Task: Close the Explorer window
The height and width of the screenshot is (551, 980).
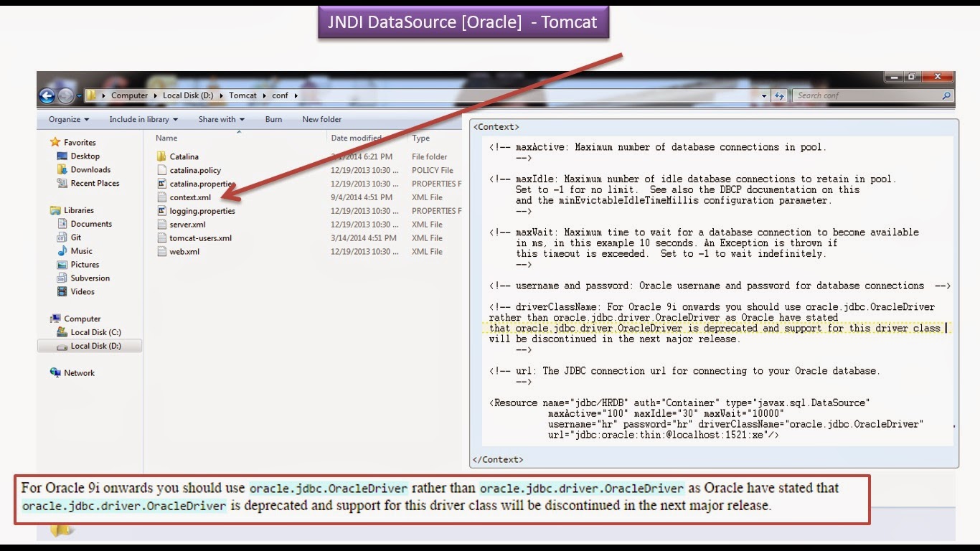Action: pyautogui.click(x=938, y=77)
